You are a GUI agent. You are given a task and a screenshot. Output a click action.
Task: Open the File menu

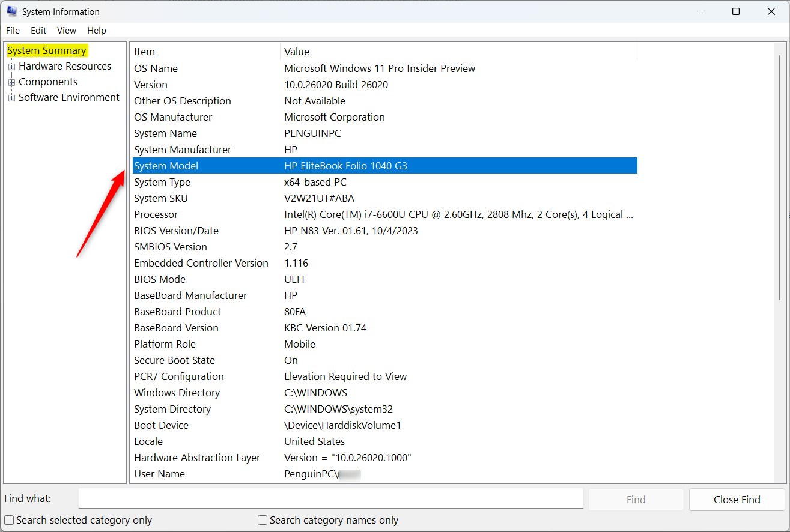pyautogui.click(x=13, y=30)
